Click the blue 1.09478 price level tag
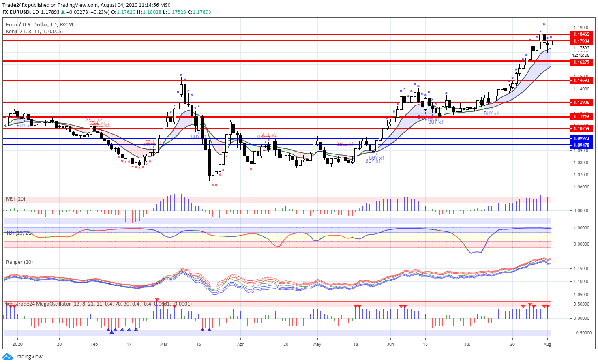 tap(581, 145)
